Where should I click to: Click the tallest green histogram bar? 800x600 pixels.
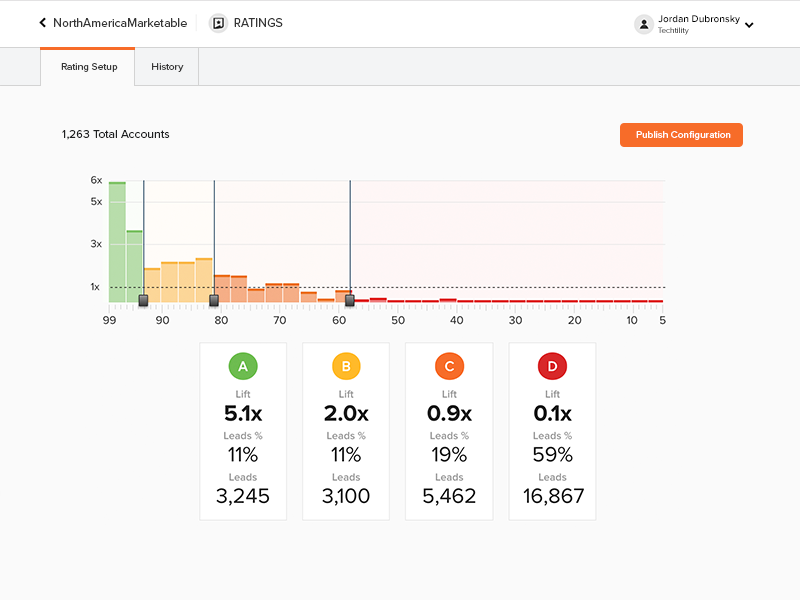coord(117,242)
